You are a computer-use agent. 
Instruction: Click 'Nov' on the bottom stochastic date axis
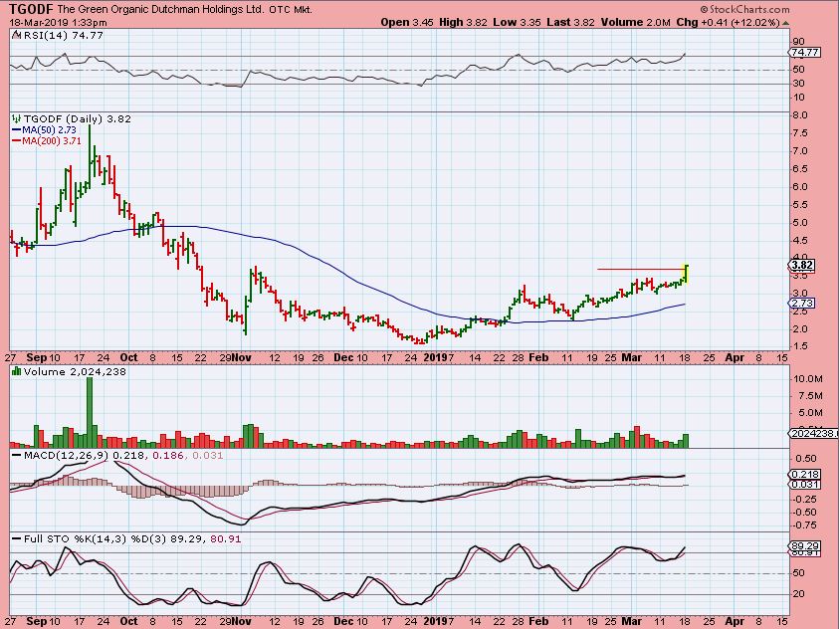(242, 621)
